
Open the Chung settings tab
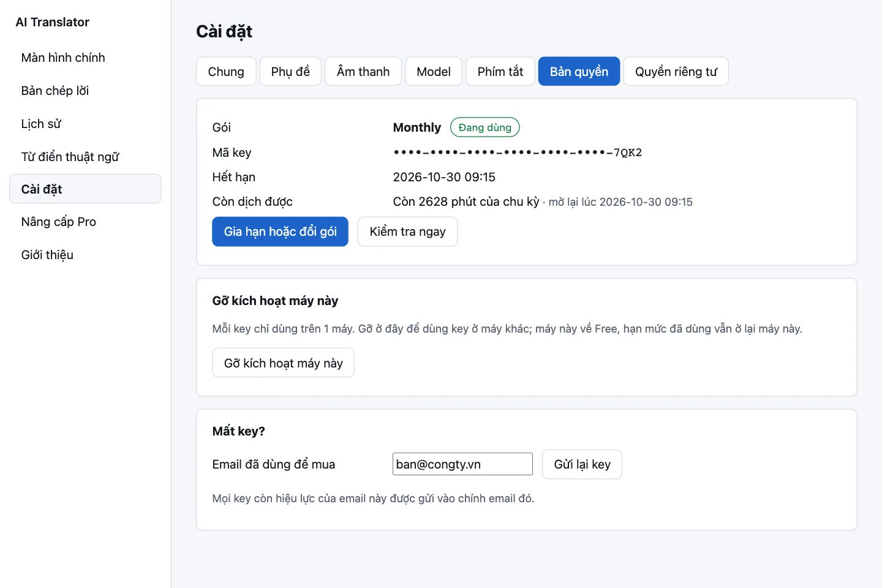226,72
